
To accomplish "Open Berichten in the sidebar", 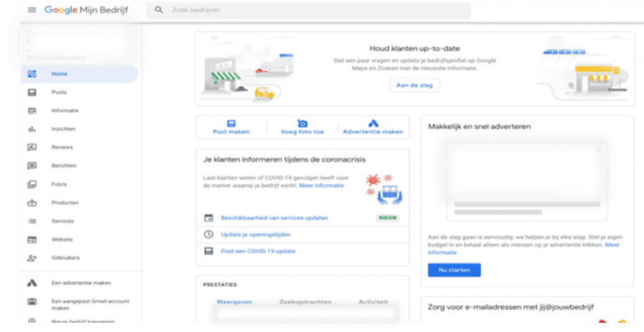I will (79, 166).
